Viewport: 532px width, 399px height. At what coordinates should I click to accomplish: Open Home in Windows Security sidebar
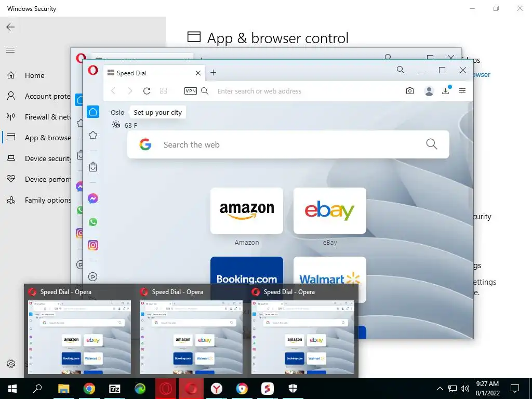click(35, 75)
